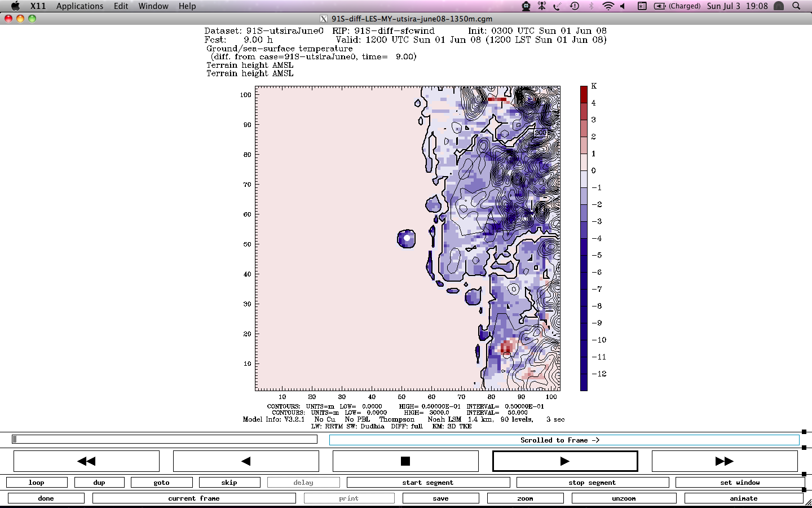Click the battery Charged indicator
This screenshot has width=812, height=508.
pyautogui.click(x=677, y=6)
